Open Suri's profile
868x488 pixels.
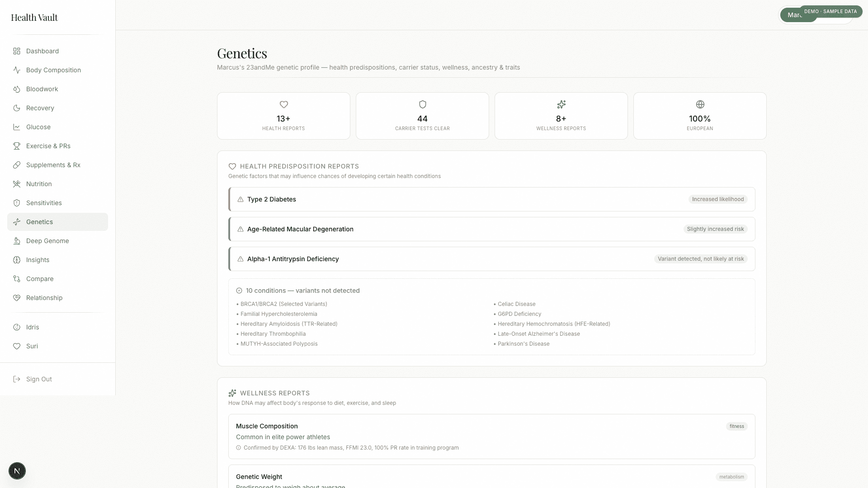tap(57, 346)
